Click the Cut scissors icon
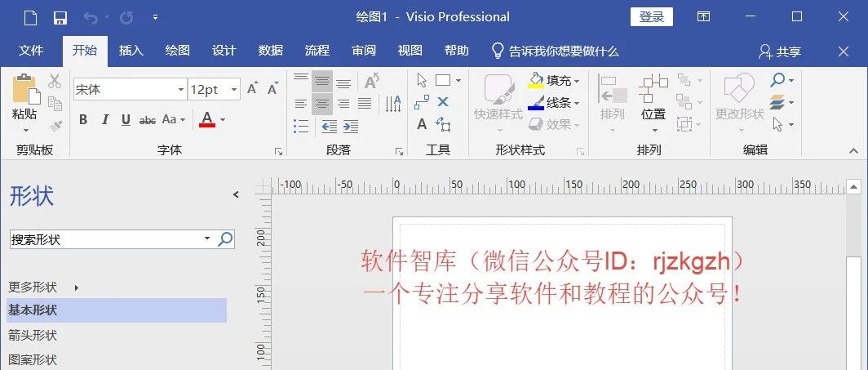The height and width of the screenshot is (370, 868). pyautogui.click(x=54, y=82)
